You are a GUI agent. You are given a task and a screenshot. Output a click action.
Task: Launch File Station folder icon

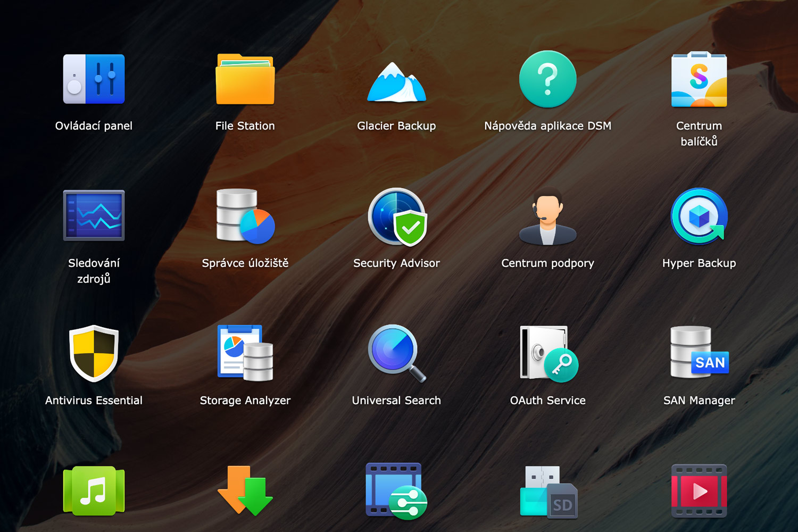tap(245, 80)
